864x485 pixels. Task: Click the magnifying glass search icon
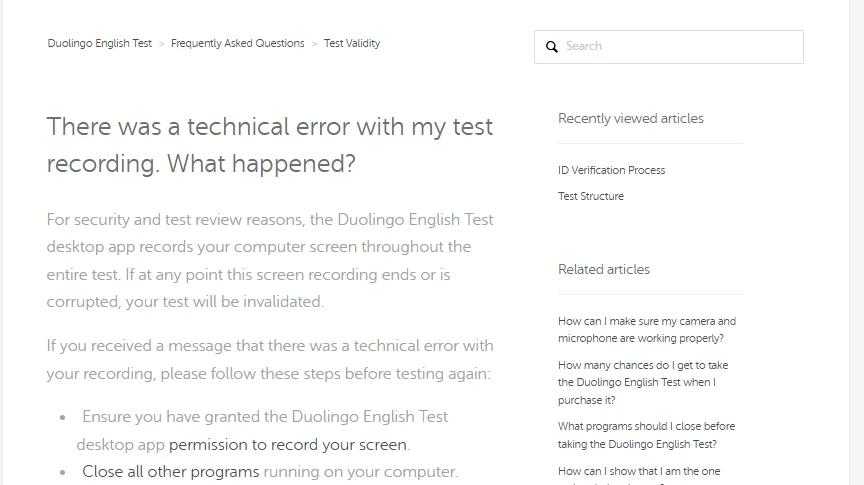pyautogui.click(x=552, y=47)
